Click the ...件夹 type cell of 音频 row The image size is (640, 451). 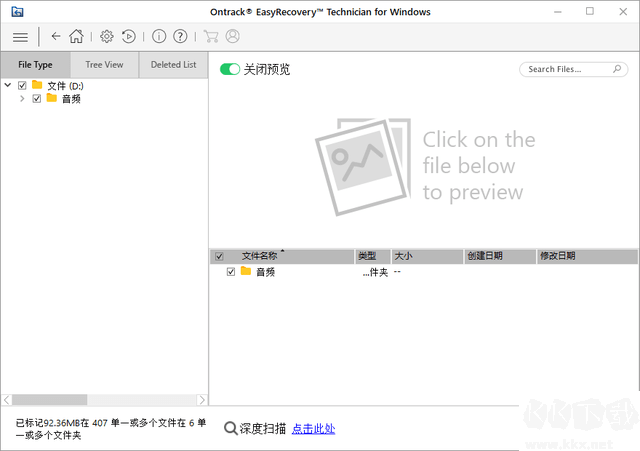pos(375,272)
